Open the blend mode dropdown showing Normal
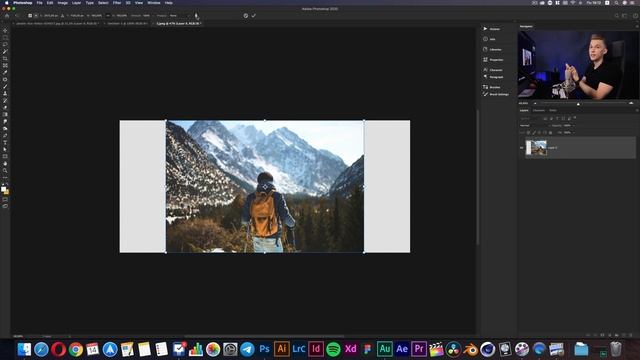 pos(535,126)
